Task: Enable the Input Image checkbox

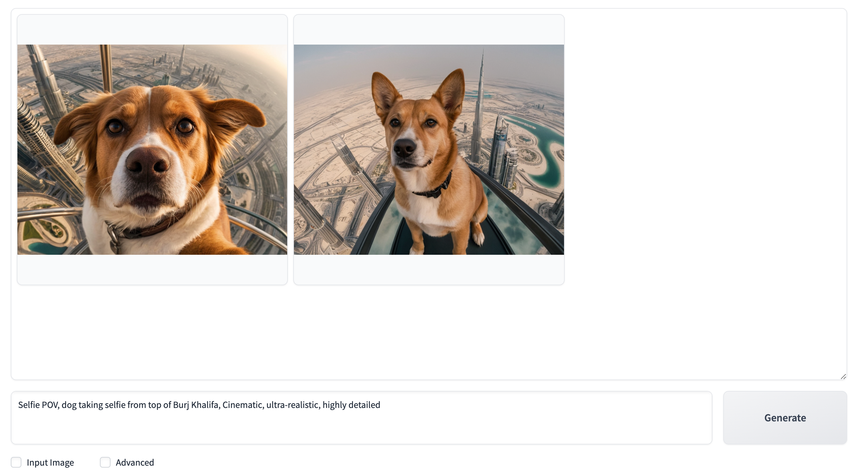Action: [16, 462]
